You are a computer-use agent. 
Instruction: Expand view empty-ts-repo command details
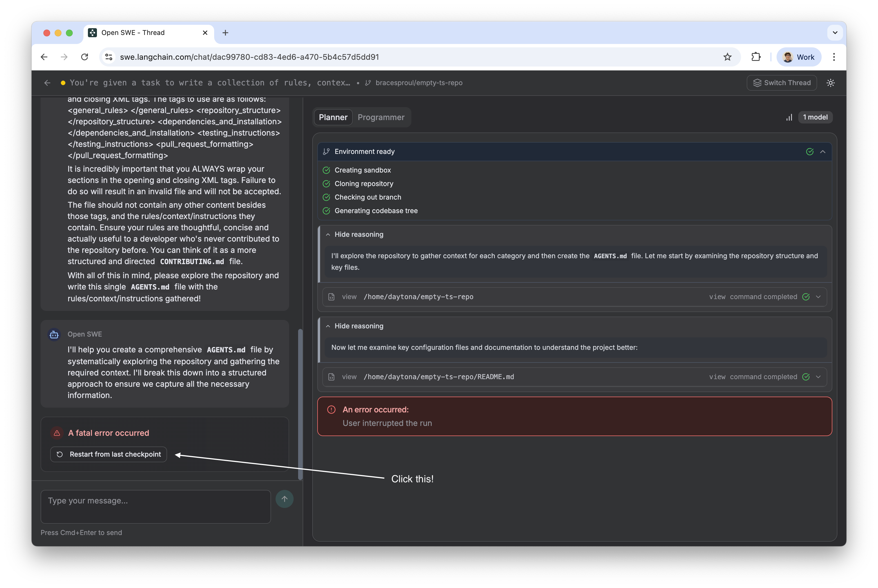818,297
